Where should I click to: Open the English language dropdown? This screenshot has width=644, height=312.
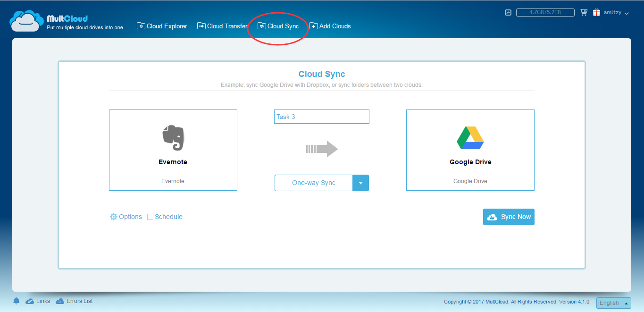pyautogui.click(x=613, y=303)
